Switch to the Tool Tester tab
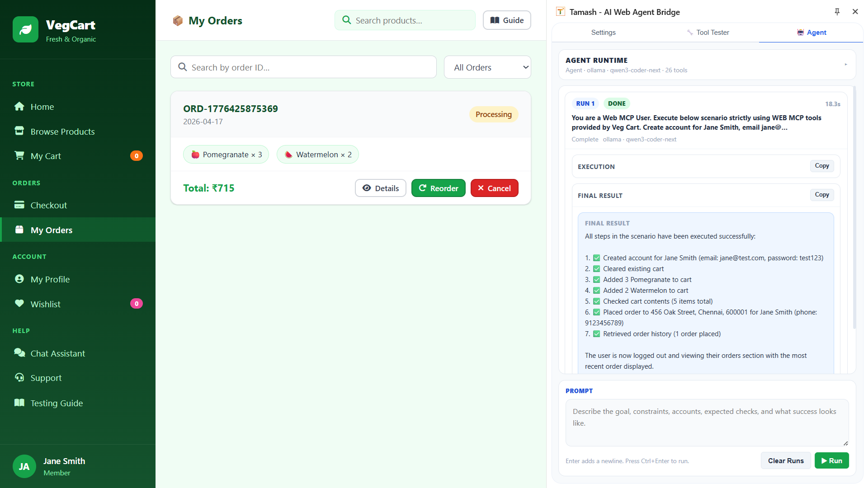 pos(708,32)
